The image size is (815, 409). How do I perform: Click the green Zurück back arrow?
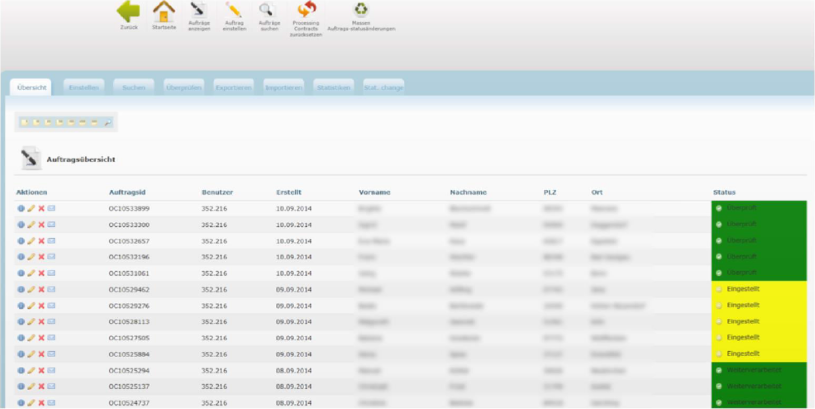point(128,12)
